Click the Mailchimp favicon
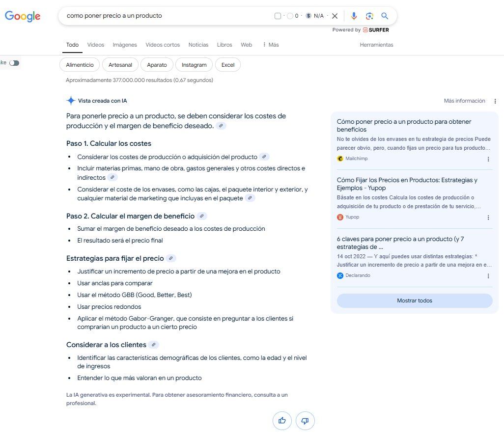Viewport: 504px width, 435px height. 340,159
